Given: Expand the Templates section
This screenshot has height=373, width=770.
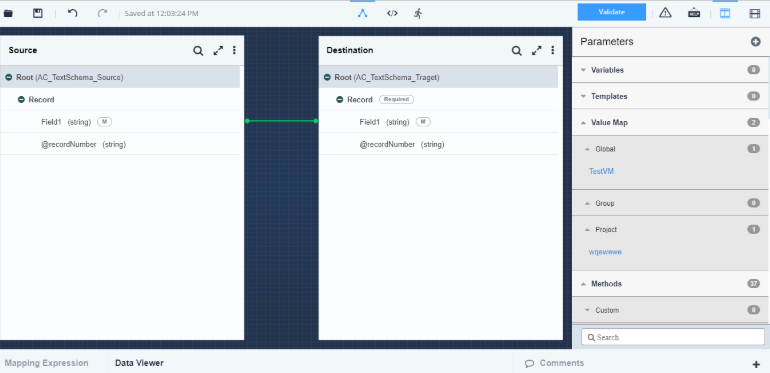Looking at the screenshot, I should (670, 96).
